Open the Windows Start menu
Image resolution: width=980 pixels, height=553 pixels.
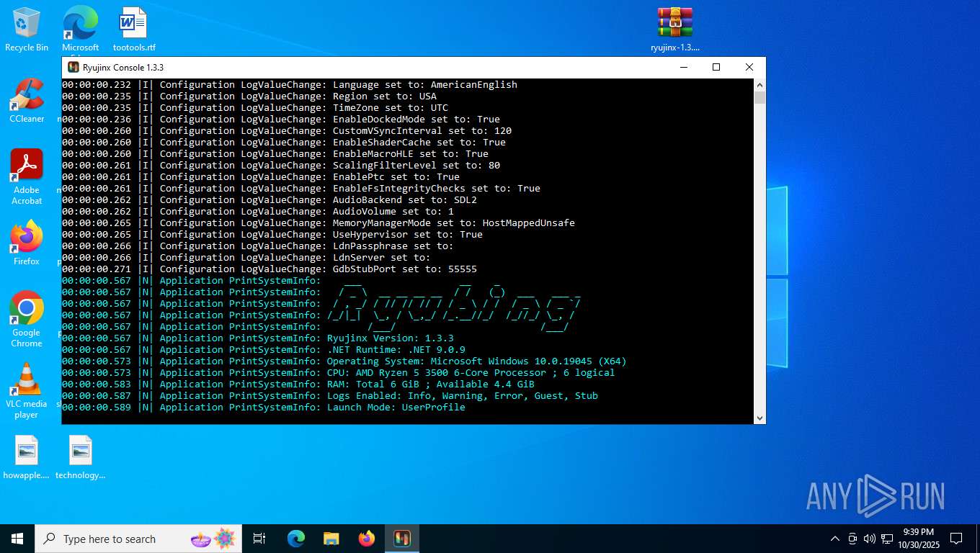[17, 539]
